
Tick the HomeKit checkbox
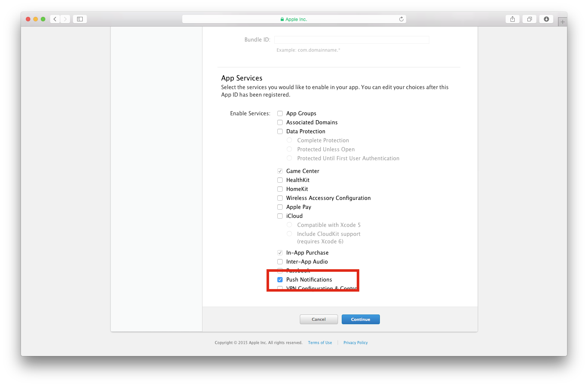pyautogui.click(x=280, y=189)
